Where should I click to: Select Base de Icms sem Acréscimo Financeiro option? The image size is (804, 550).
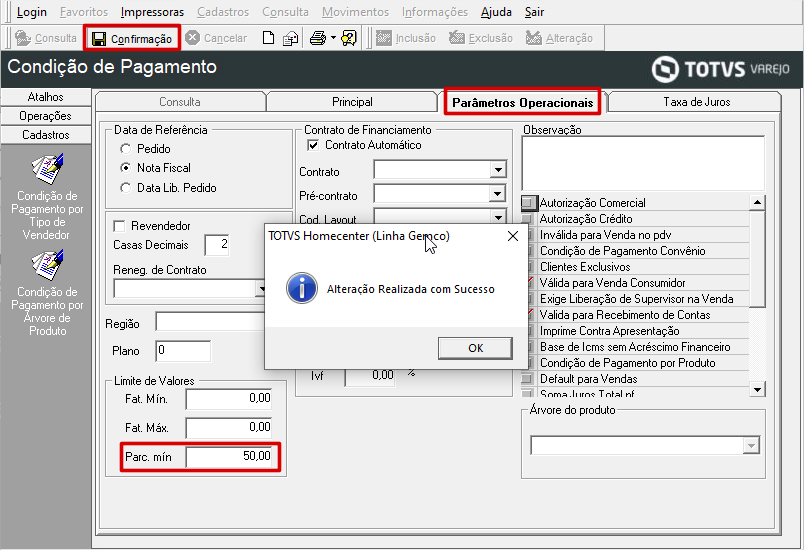tap(635, 347)
